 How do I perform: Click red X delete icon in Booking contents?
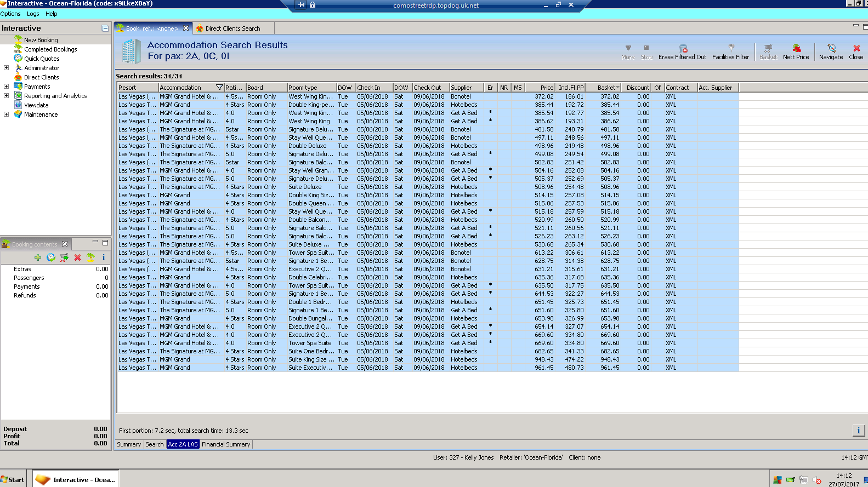(77, 257)
